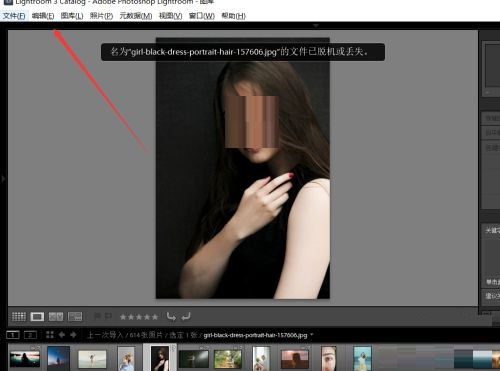500x371 pixels.
Task: Set rating to three stars
Action: coord(139,317)
